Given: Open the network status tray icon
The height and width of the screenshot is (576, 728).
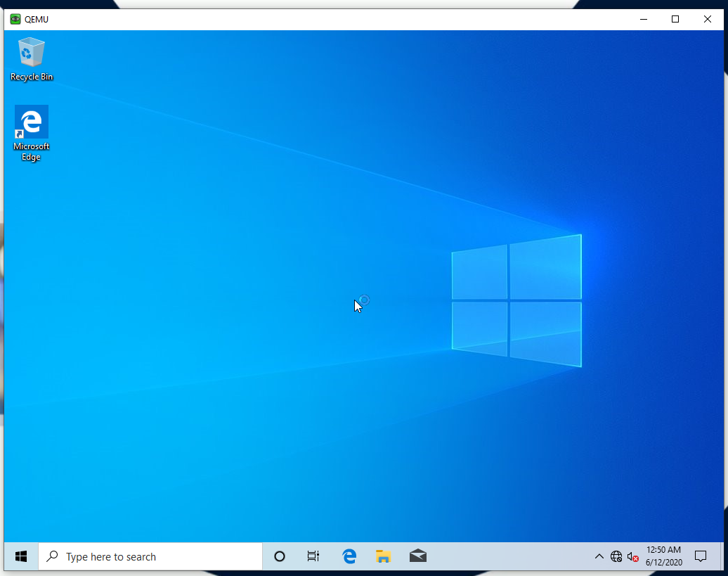Looking at the screenshot, I should pos(616,556).
